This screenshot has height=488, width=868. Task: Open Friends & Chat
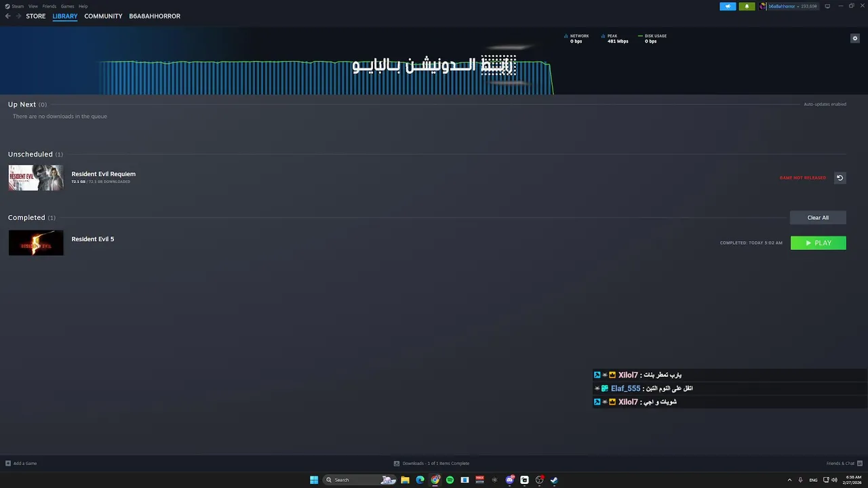click(x=844, y=464)
